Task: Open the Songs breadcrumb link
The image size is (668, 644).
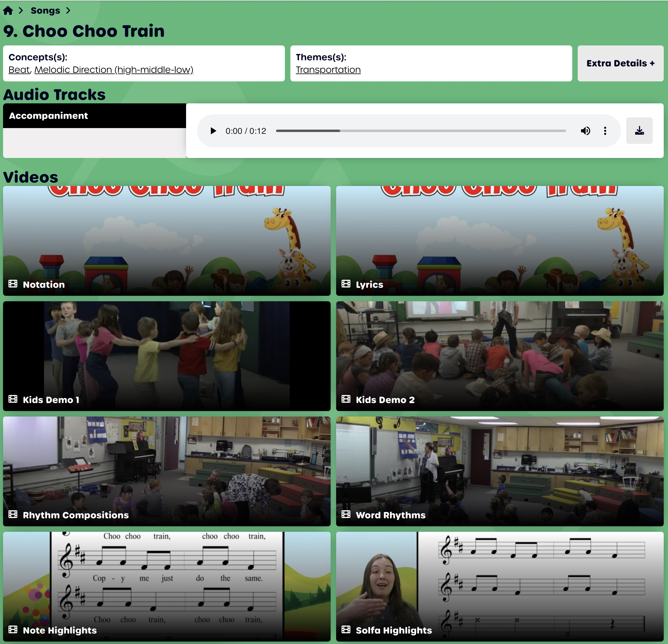Action: pyautogui.click(x=45, y=11)
